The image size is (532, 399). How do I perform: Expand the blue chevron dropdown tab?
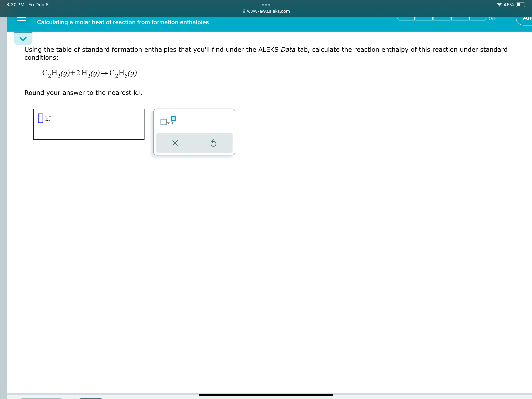click(23, 39)
